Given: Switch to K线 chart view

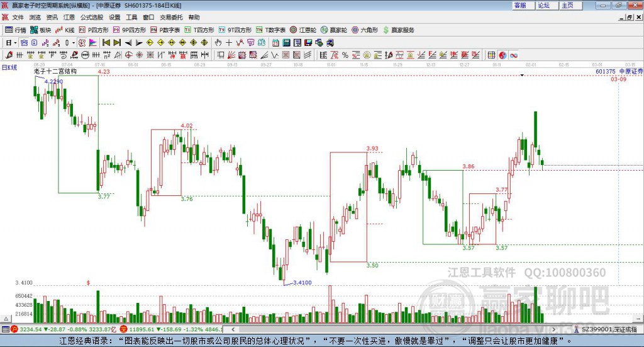Looking at the screenshot, I should 65,30.
